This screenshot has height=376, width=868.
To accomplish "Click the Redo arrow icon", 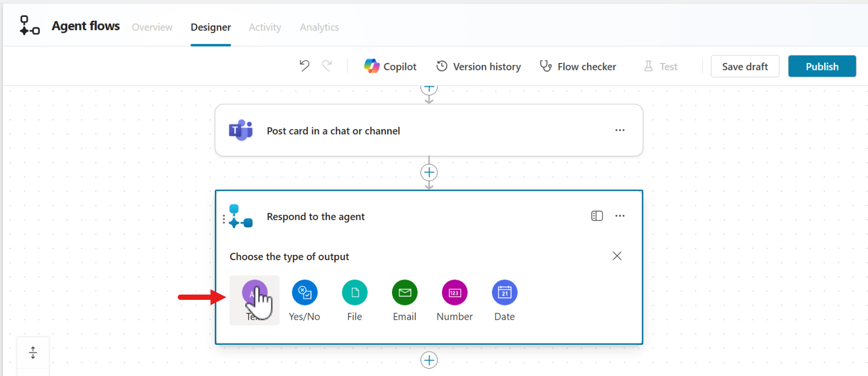I will click(327, 66).
